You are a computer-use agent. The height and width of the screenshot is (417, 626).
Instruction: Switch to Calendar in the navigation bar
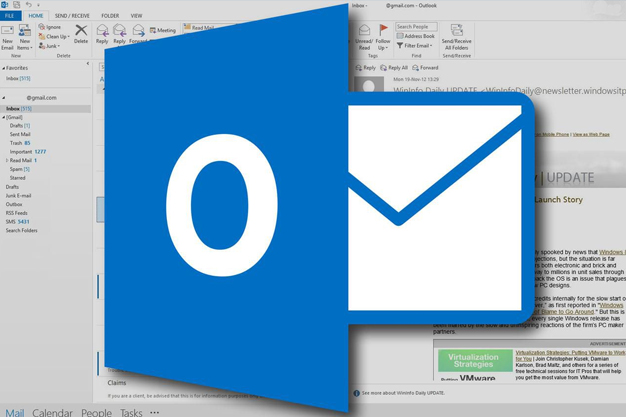[x=52, y=412]
